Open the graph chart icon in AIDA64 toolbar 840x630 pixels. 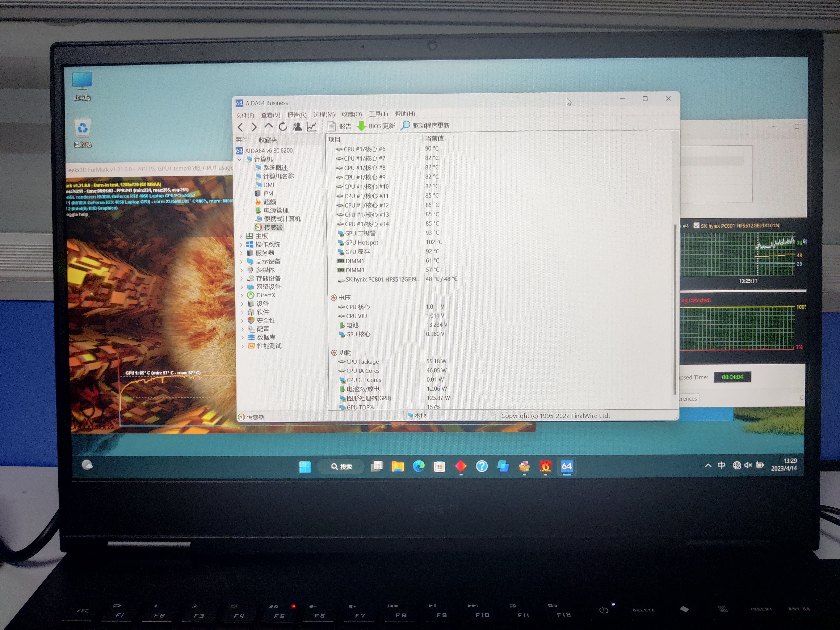tap(311, 126)
